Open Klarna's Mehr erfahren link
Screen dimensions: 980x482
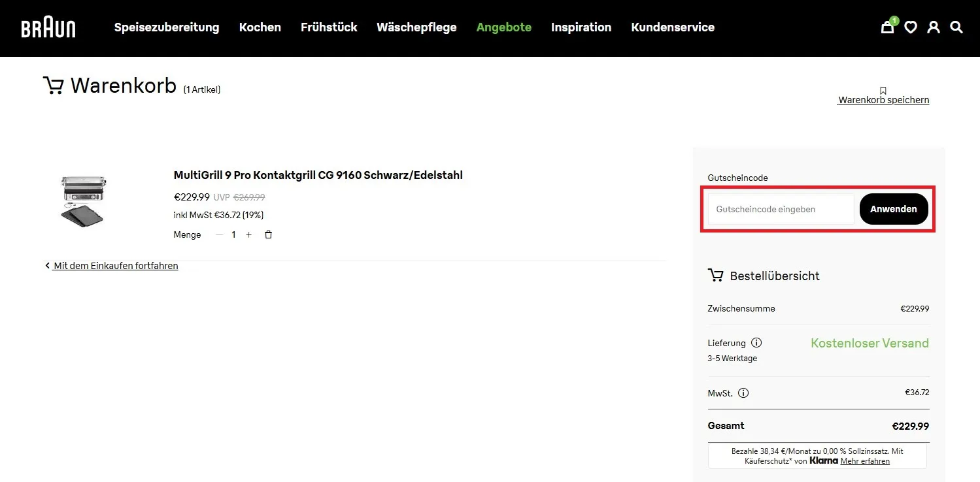(864, 460)
